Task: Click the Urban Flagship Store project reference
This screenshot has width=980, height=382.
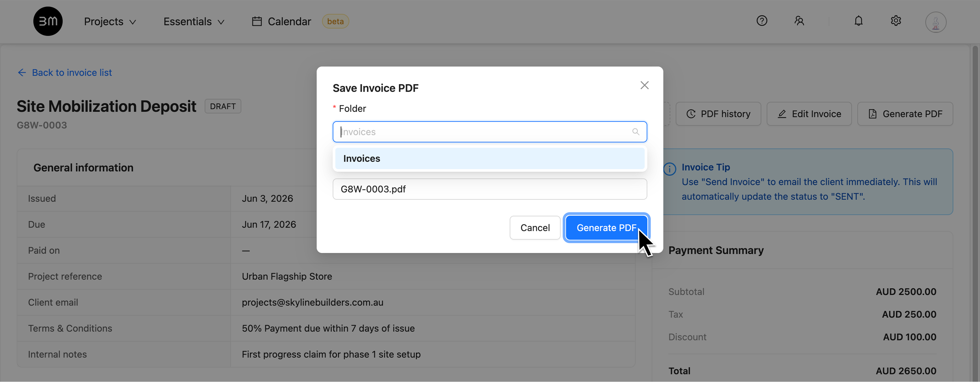Action: point(287,276)
